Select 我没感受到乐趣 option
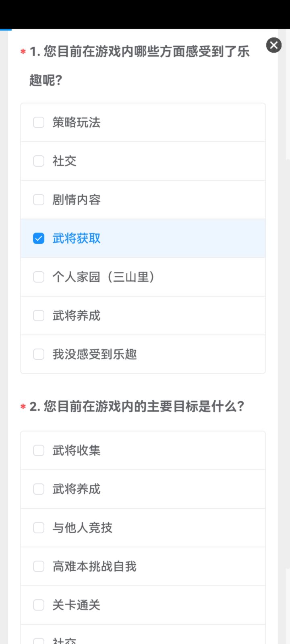 click(x=39, y=354)
